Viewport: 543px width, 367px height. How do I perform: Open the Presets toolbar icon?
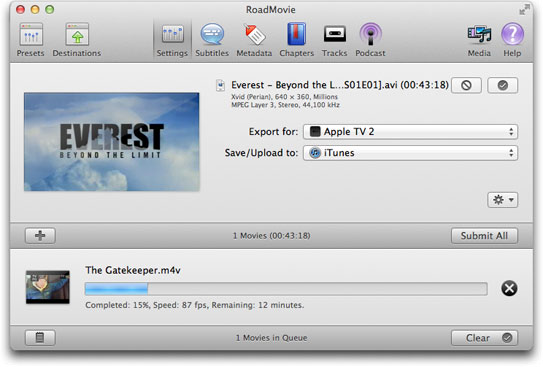[31, 39]
